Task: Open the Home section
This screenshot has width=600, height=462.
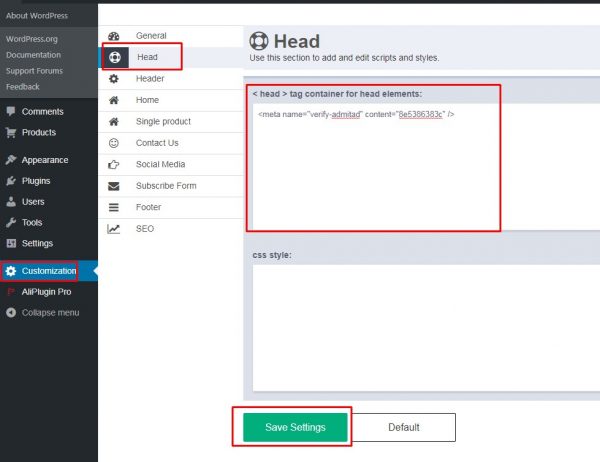Action: click(171, 100)
